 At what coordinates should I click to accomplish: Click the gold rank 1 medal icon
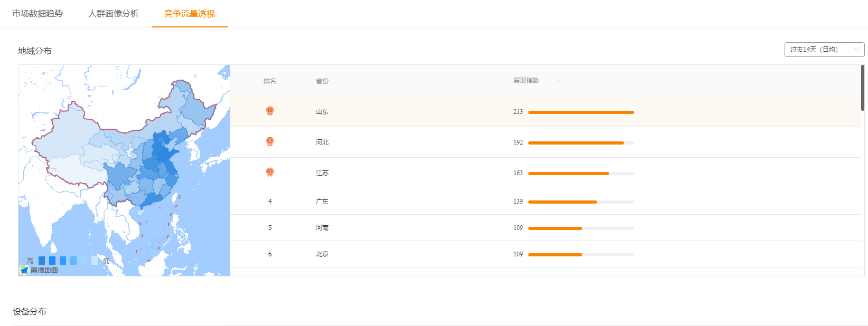[269, 111]
